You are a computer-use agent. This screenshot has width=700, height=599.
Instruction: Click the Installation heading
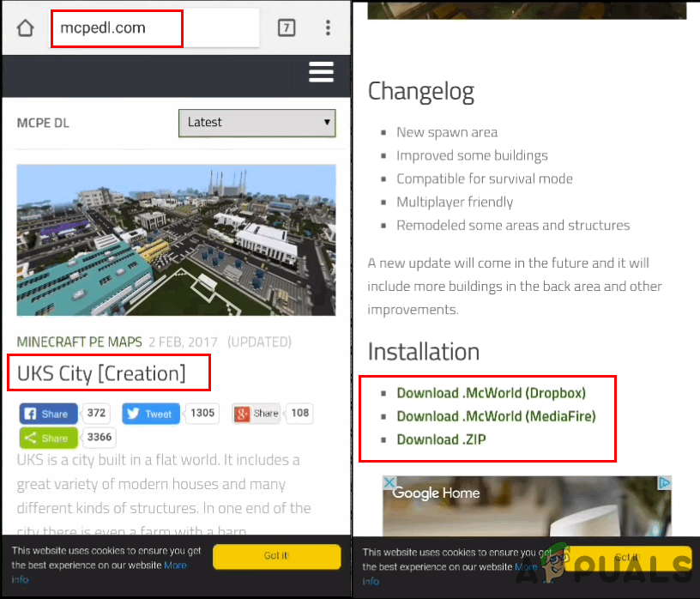423,352
